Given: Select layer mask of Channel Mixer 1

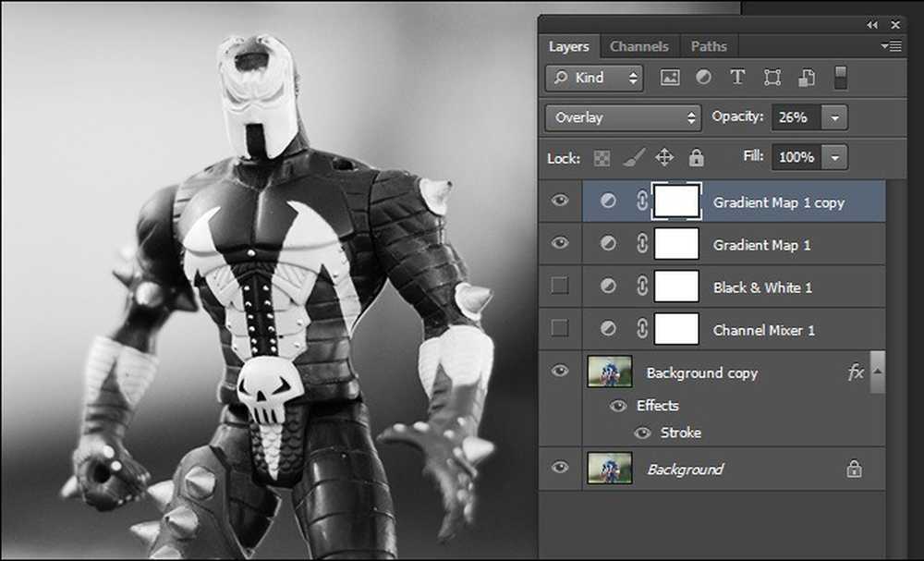Looking at the screenshot, I should click(x=676, y=328).
